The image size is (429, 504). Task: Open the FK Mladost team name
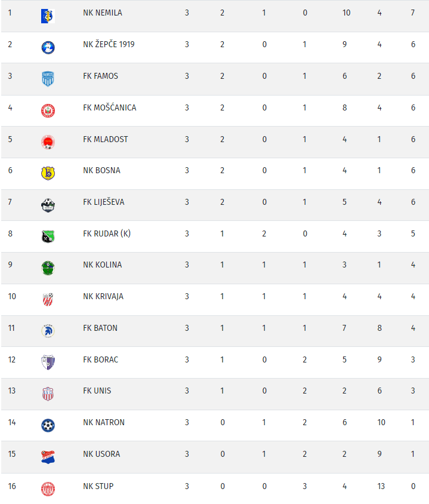click(106, 139)
